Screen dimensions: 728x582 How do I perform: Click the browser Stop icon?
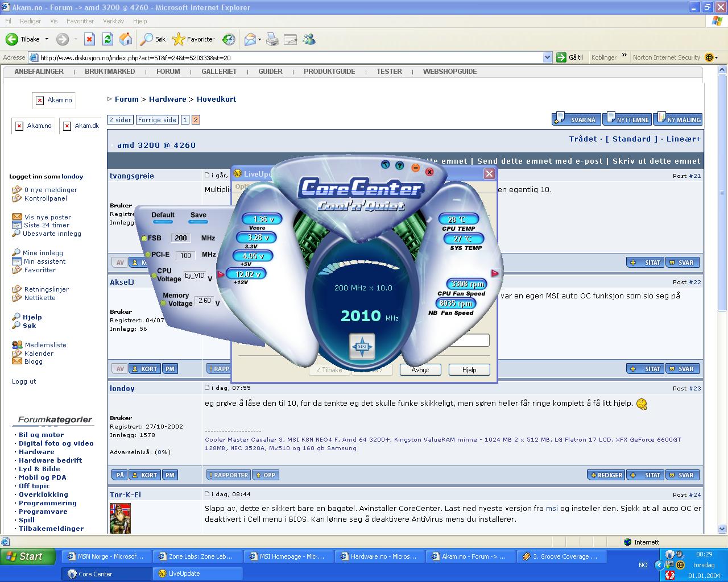click(89, 39)
